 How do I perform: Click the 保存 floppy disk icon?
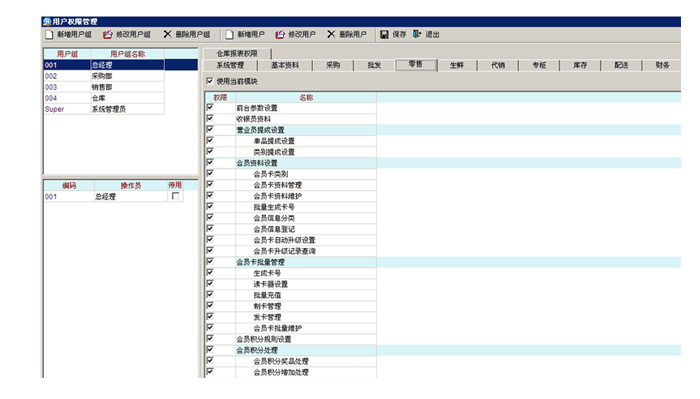[384, 34]
